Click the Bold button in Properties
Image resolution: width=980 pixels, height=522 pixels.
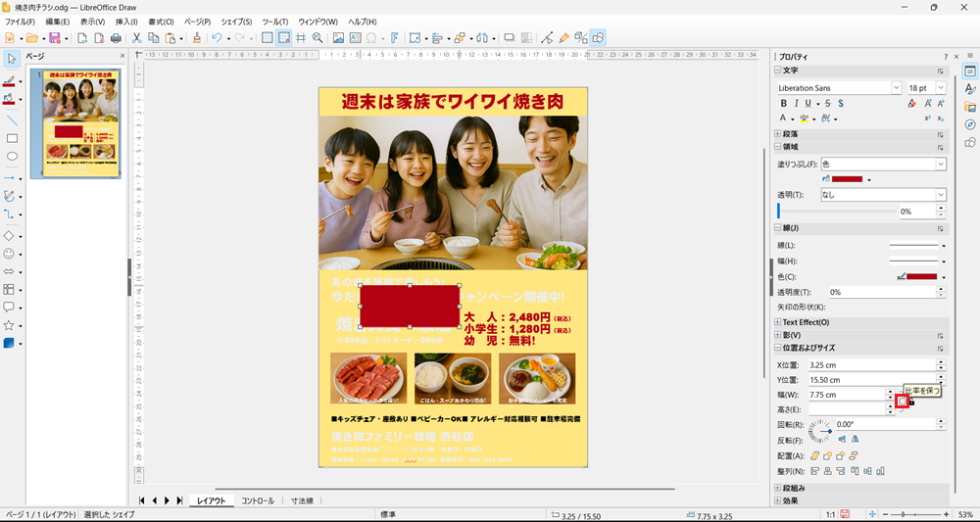pos(784,103)
